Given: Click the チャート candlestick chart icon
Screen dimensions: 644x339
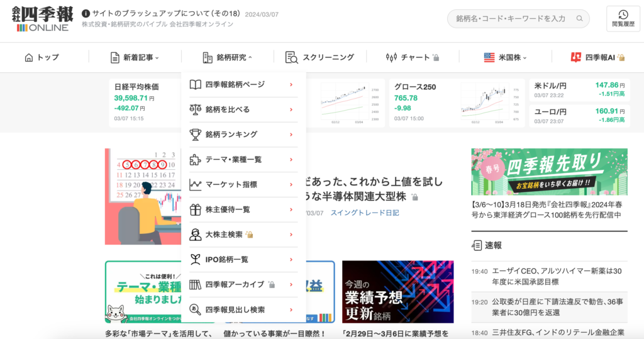Looking at the screenshot, I should click(x=392, y=57).
